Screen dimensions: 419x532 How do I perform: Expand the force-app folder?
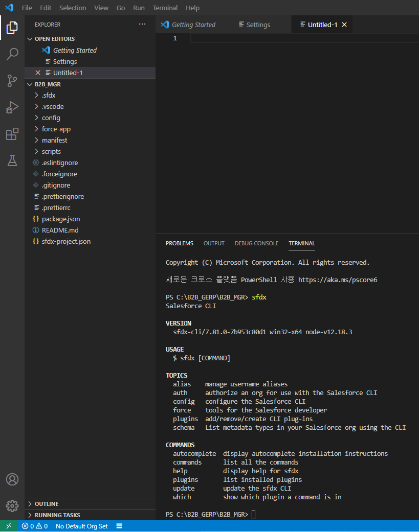coord(36,129)
